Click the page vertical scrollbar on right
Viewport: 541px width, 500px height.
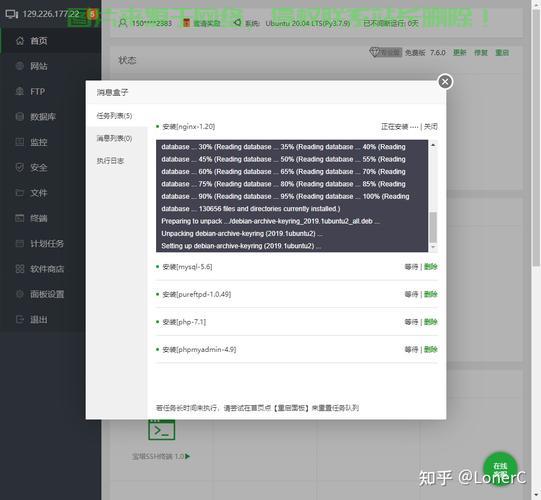click(536, 138)
